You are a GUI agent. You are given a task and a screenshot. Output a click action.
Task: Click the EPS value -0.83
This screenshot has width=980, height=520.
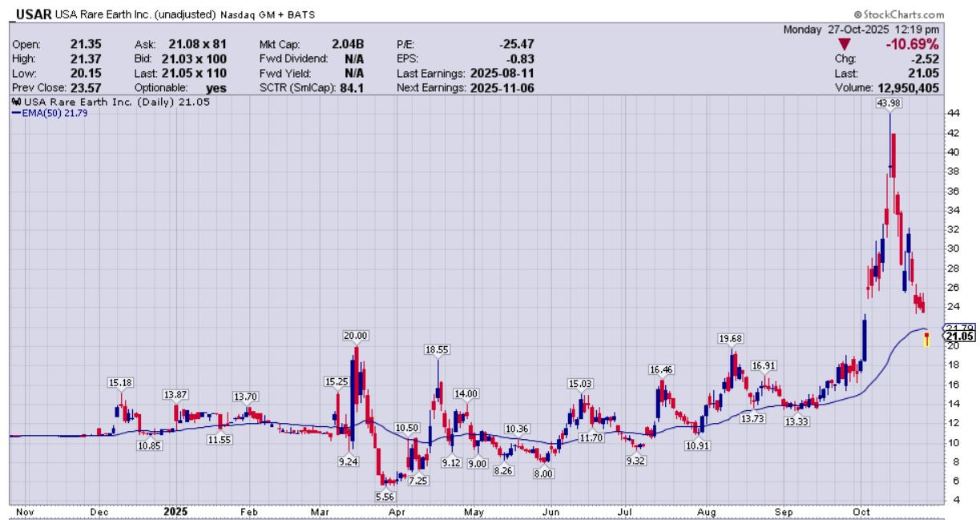521,58
